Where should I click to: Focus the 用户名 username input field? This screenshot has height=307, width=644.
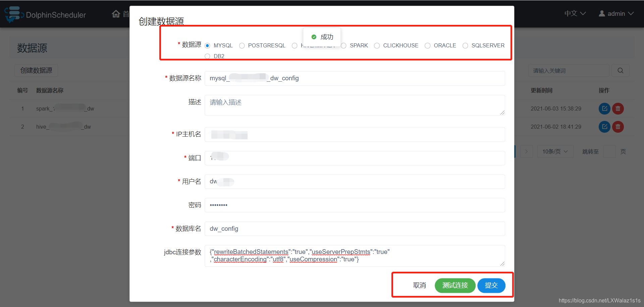(355, 181)
